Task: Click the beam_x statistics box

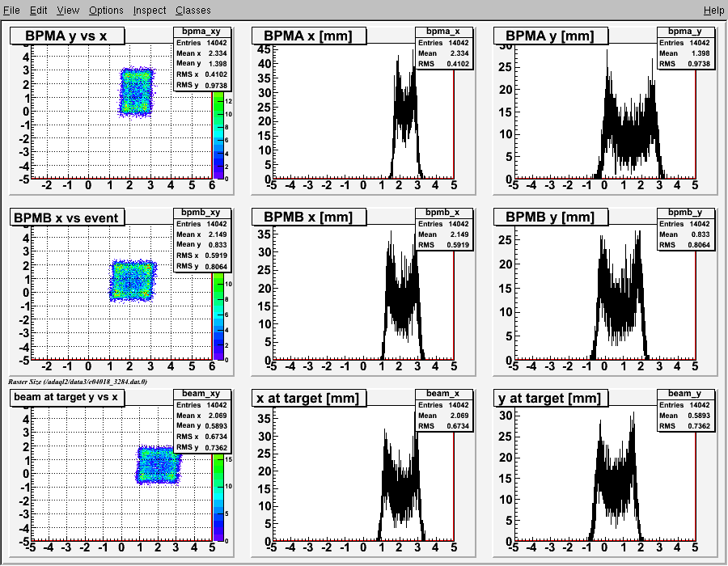Action: click(444, 410)
